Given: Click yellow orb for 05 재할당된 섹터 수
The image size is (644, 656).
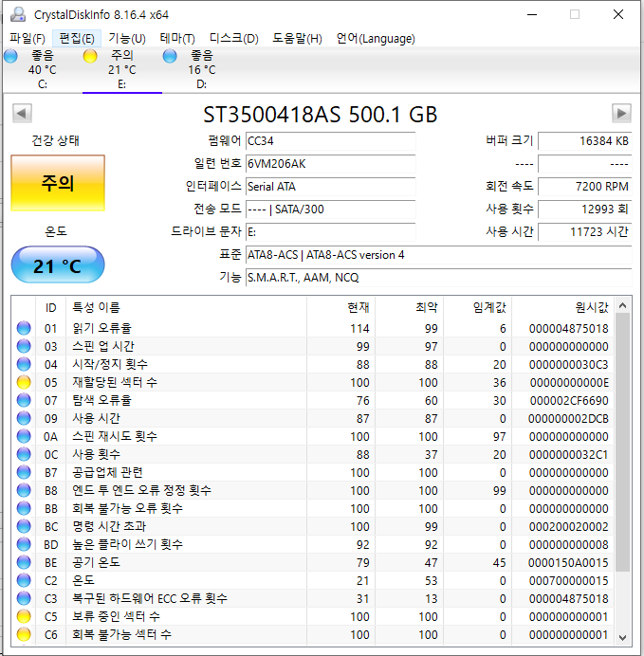Looking at the screenshot, I should tap(24, 382).
